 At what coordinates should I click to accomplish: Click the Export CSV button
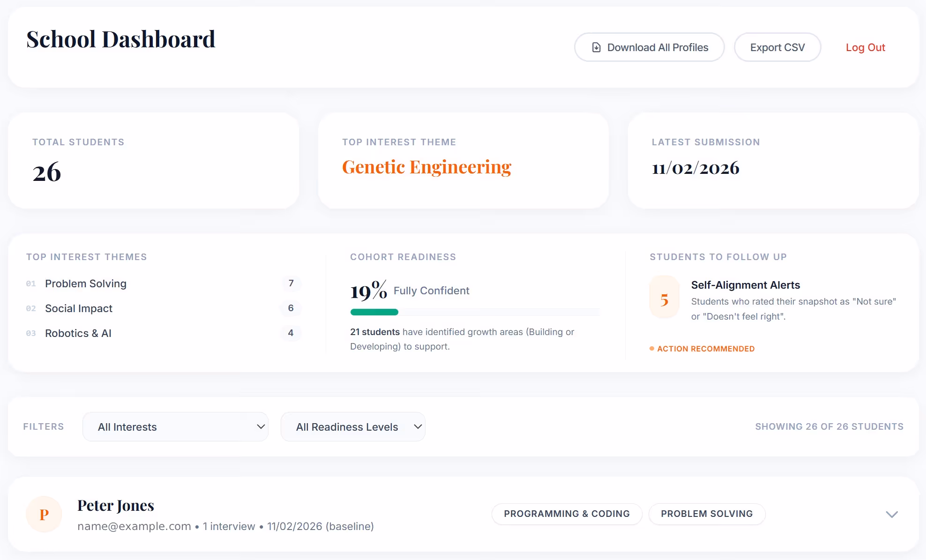777,47
